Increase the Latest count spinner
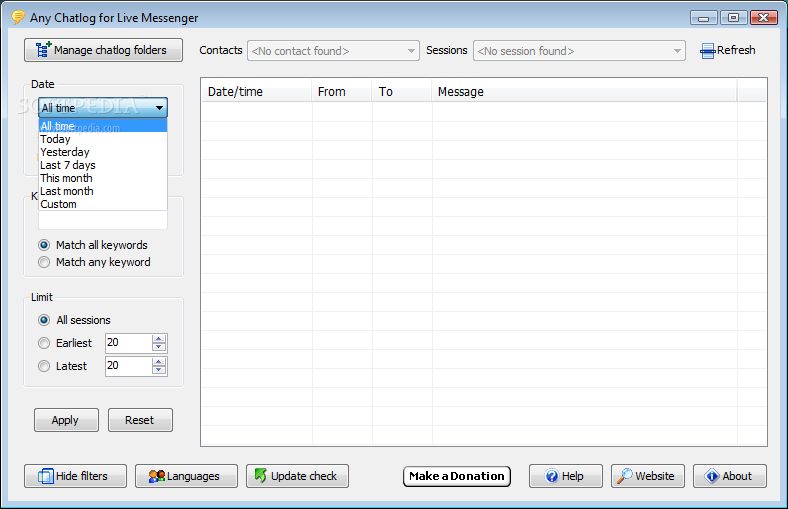Viewport: 788px width, 509px height. (159, 362)
